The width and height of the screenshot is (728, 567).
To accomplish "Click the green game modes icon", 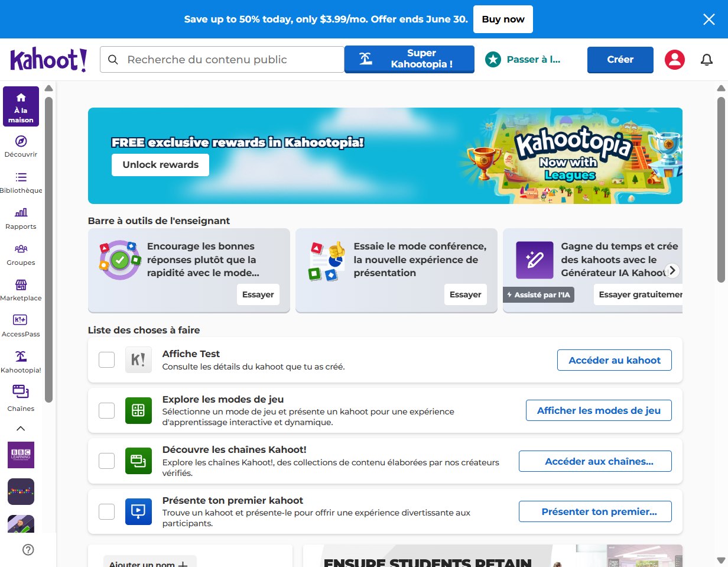I will (x=138, y=410).
